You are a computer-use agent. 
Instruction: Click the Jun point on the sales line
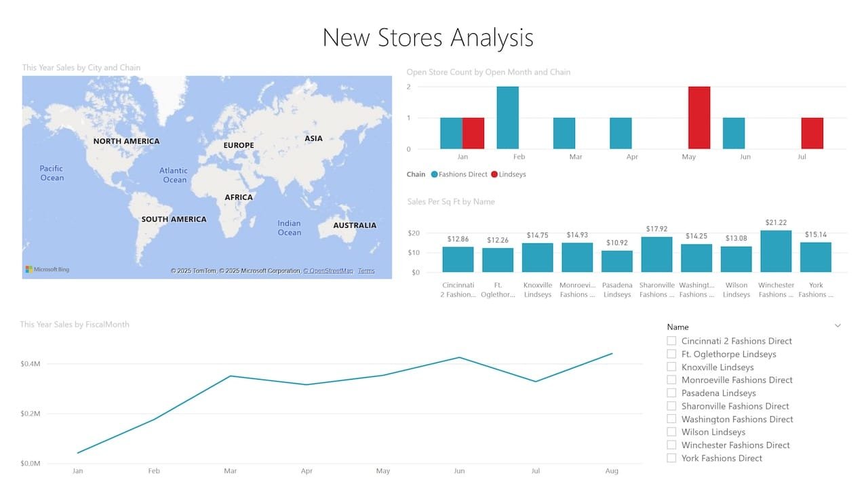[459, 357]
